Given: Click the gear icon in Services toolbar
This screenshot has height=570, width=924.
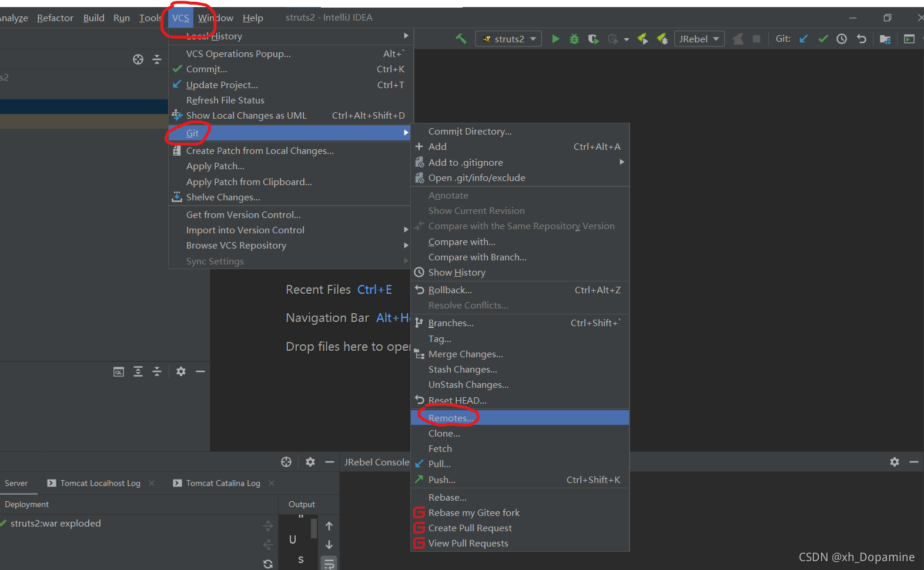Looking at the screenshot, I should pos(310,462).
